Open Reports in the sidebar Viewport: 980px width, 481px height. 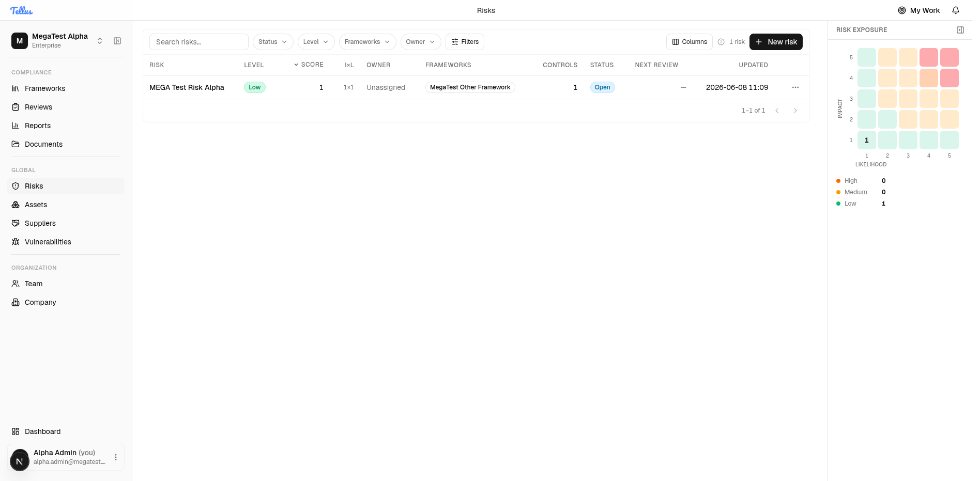click(x=66, y=126)
